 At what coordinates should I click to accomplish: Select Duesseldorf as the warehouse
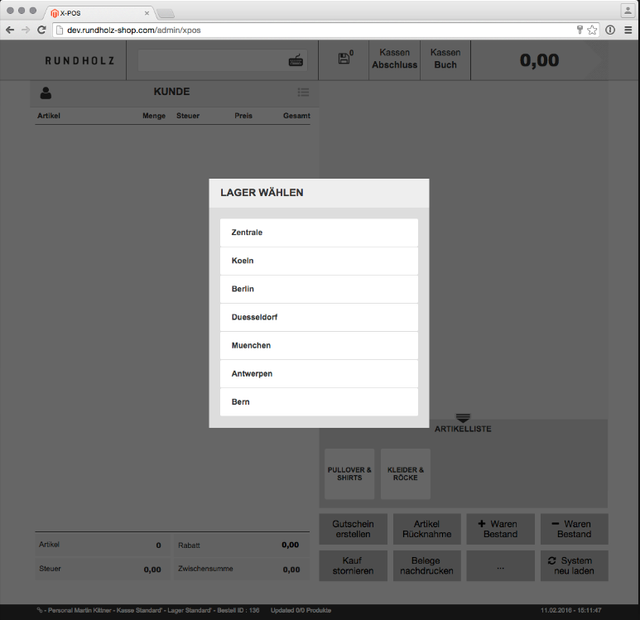[318, 317]
